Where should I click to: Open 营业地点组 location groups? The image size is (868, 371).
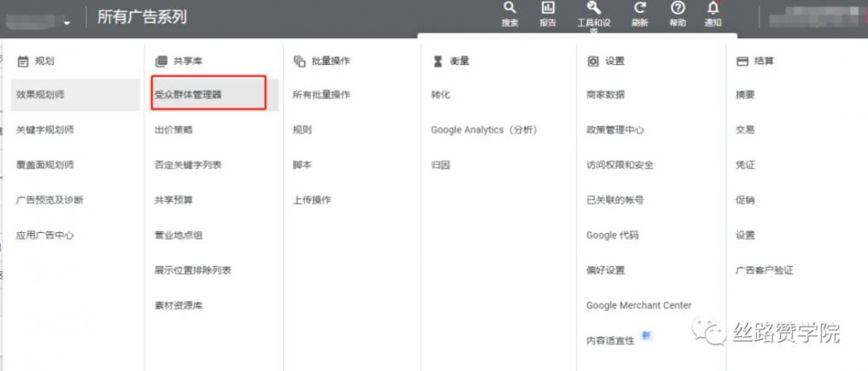tap(178, 235)
